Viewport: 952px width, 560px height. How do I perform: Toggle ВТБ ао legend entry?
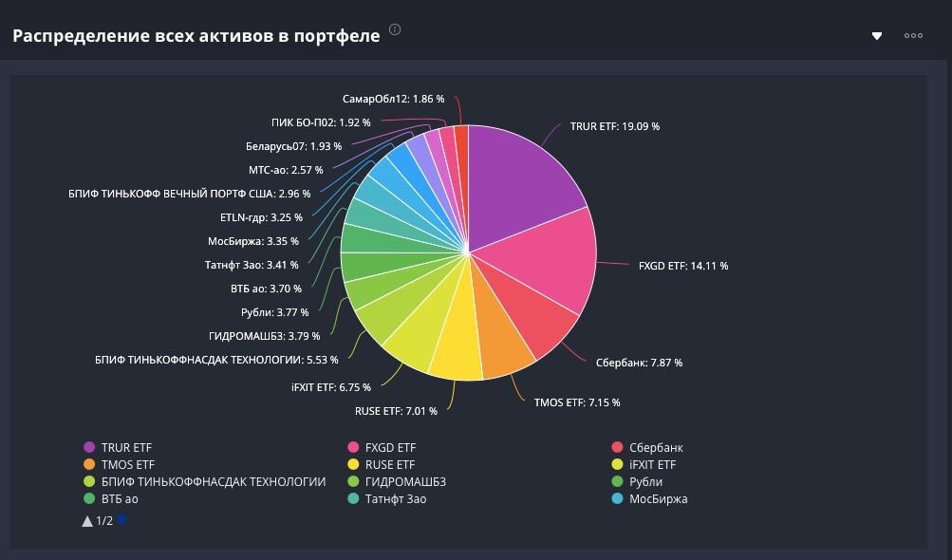(x=111, y=498)
